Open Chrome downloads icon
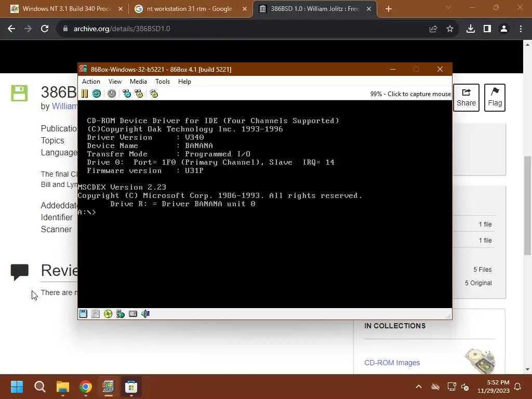532x399 pixels. [471, 29]
